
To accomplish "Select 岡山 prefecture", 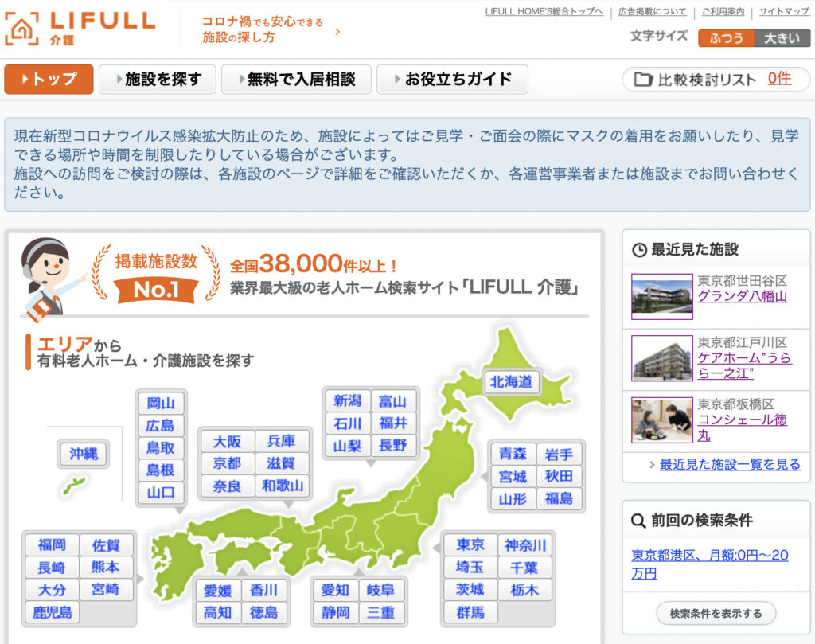I will tap(161, 404).
